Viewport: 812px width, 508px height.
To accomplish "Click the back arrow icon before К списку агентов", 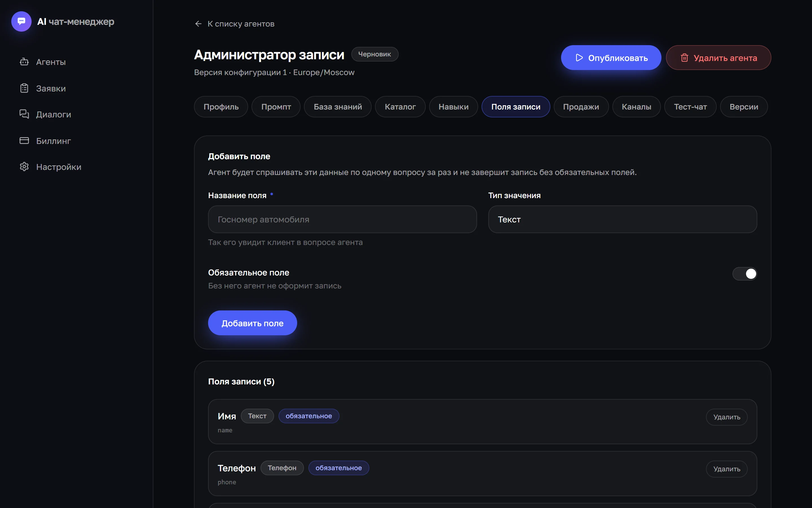I will tap(198, 24).
